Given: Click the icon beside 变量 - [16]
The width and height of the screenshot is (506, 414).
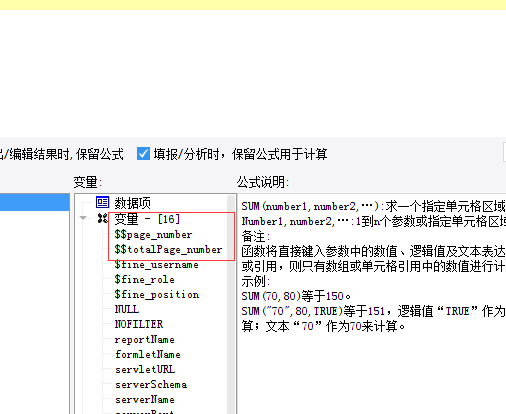Looking at the screenshot, I should pos(102,218).
